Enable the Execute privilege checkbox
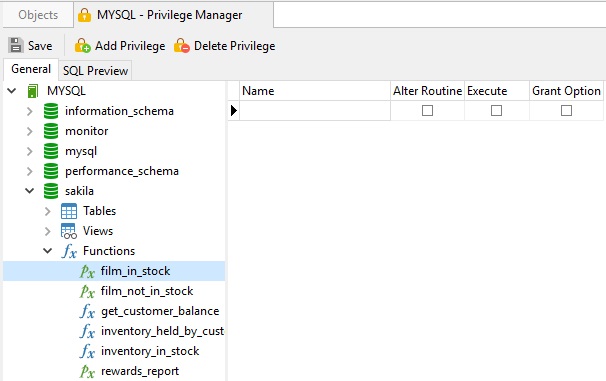The height and width of the screenshot is (381, 606). pos(496,111)
